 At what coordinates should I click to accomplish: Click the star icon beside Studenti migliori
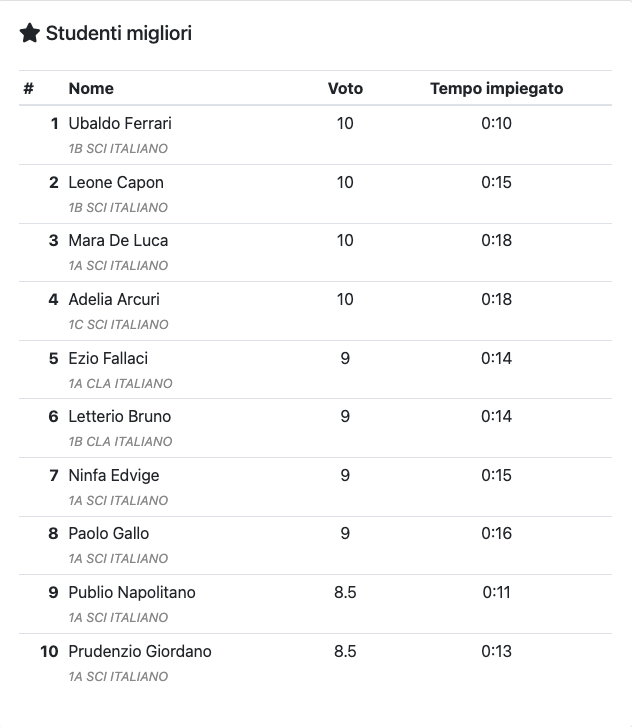30,33
